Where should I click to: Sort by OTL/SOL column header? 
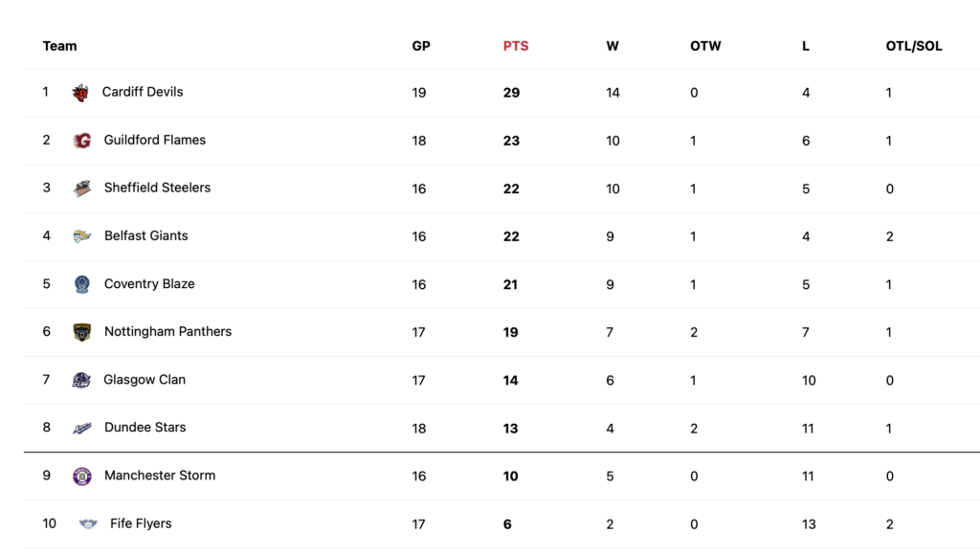[914, 46]
